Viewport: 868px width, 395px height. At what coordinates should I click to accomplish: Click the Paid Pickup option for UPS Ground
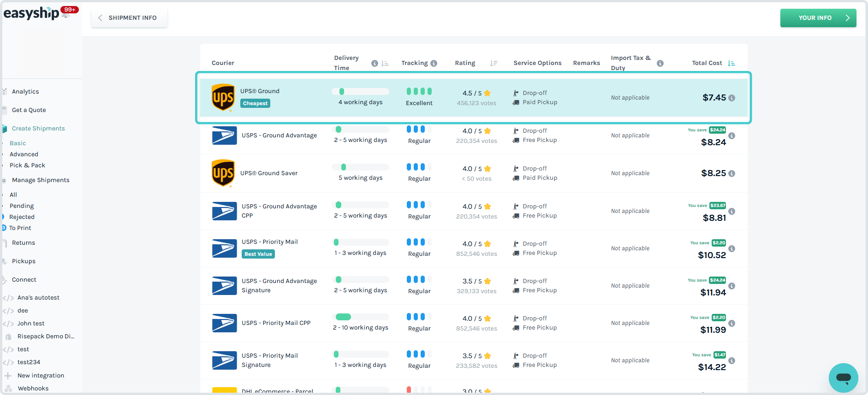pyautogui.click(x=540, y=102)
